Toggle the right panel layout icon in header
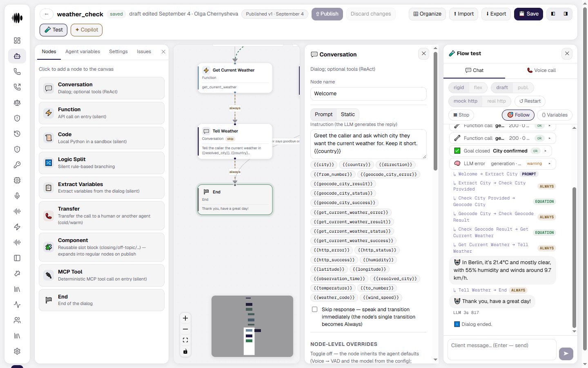 [566, 14]
